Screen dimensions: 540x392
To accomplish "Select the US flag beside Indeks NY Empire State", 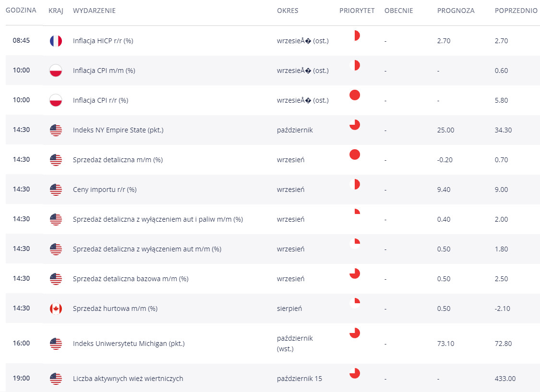I will (x=56, y=130).
